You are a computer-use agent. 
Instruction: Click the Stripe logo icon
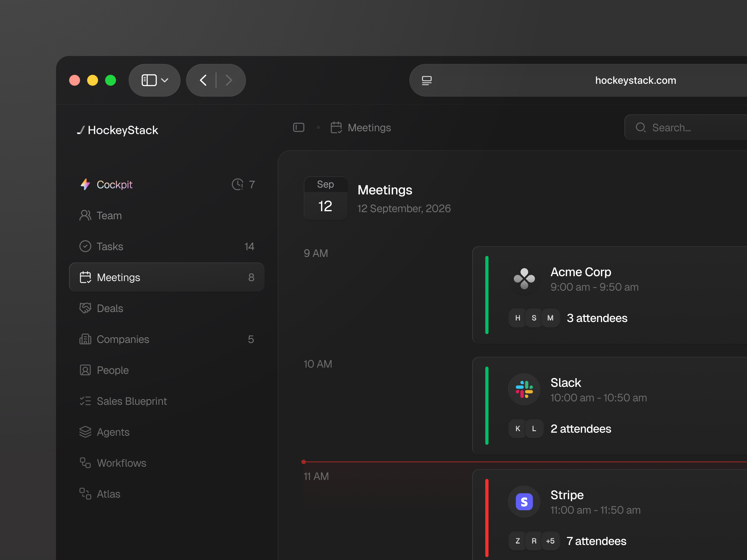point(525,502)
